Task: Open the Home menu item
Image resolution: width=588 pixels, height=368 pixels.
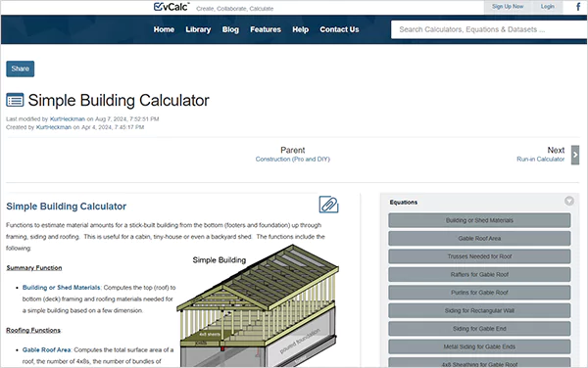Action: (x=164, y=29)
